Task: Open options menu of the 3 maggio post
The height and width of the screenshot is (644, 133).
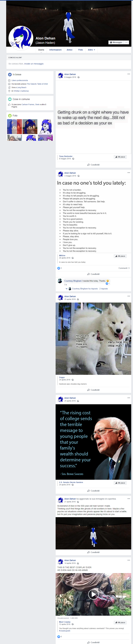Action: [x=129, y=173]
